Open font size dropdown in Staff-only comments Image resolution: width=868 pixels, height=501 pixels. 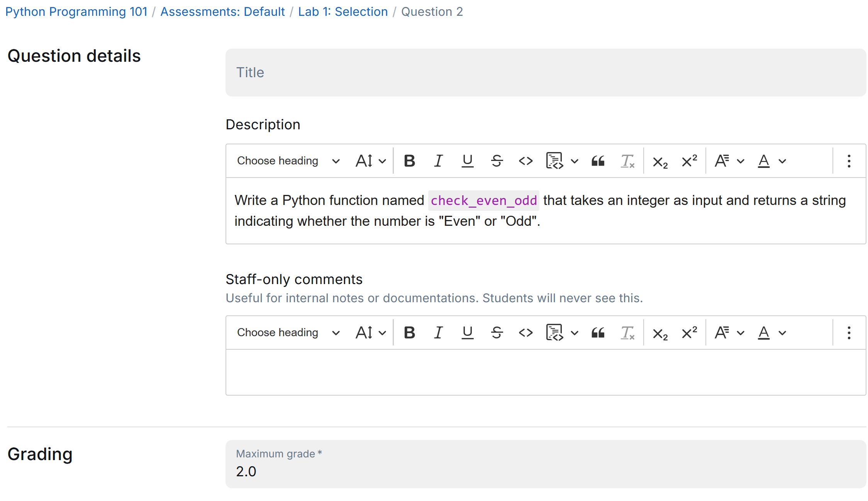click(371, 333)
